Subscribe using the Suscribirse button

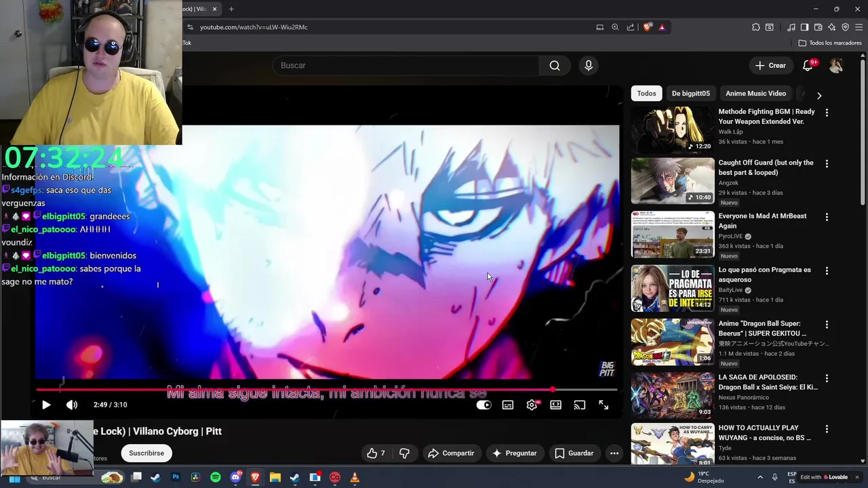pyautogui.click(x=146, y=453)
